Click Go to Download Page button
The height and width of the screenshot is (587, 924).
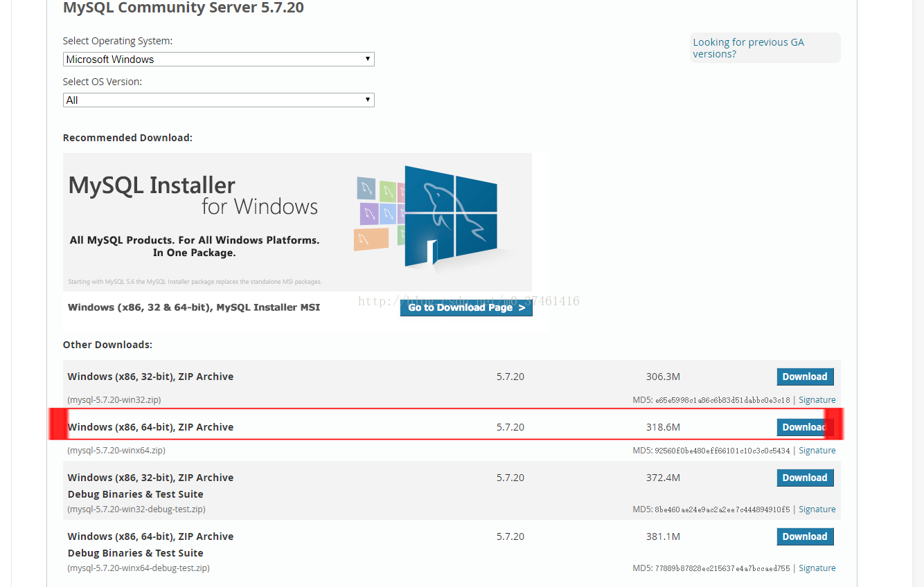(x=466, y=307)
